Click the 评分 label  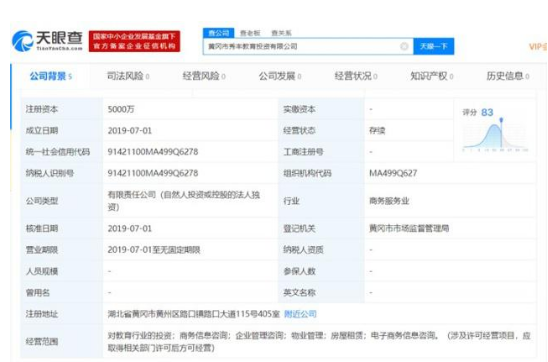(x=470, y=112)
